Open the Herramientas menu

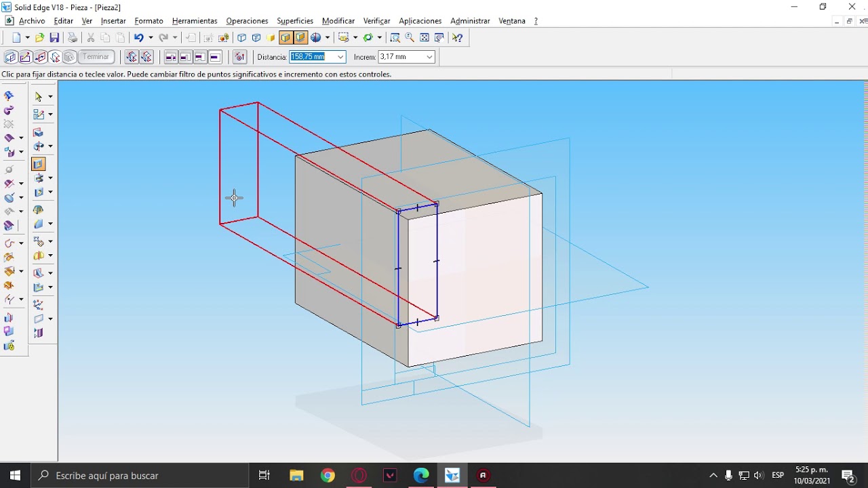tap(195, 21)
